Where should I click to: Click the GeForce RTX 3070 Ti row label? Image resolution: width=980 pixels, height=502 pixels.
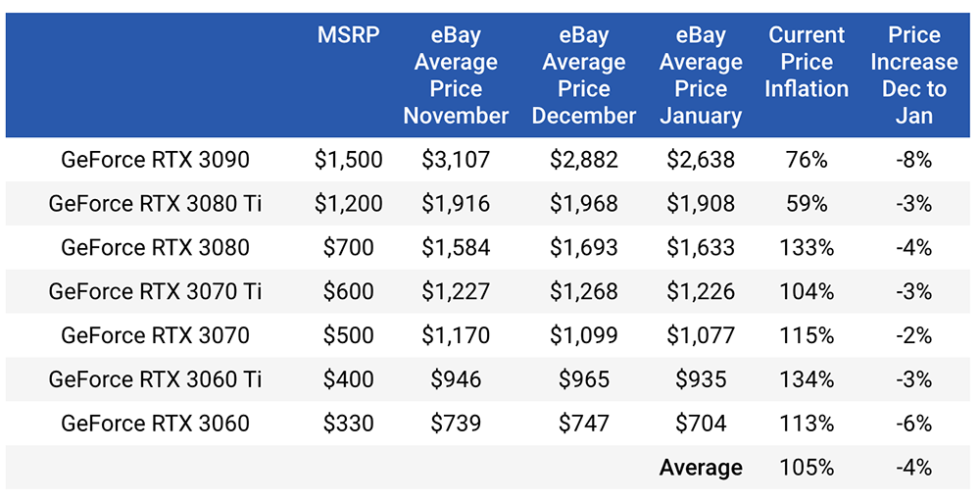[x=155, y=291]
